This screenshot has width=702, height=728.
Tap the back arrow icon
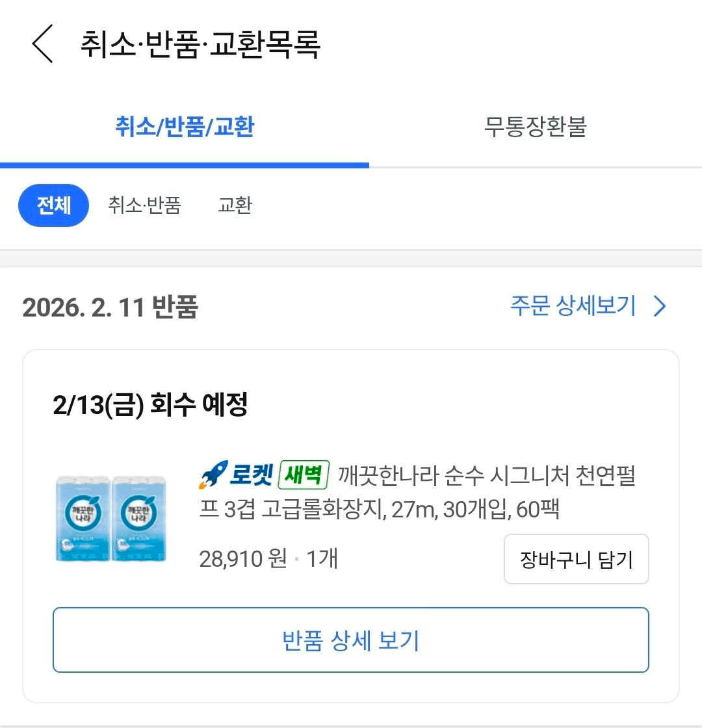pyautogui.click(x=42, y=44)
